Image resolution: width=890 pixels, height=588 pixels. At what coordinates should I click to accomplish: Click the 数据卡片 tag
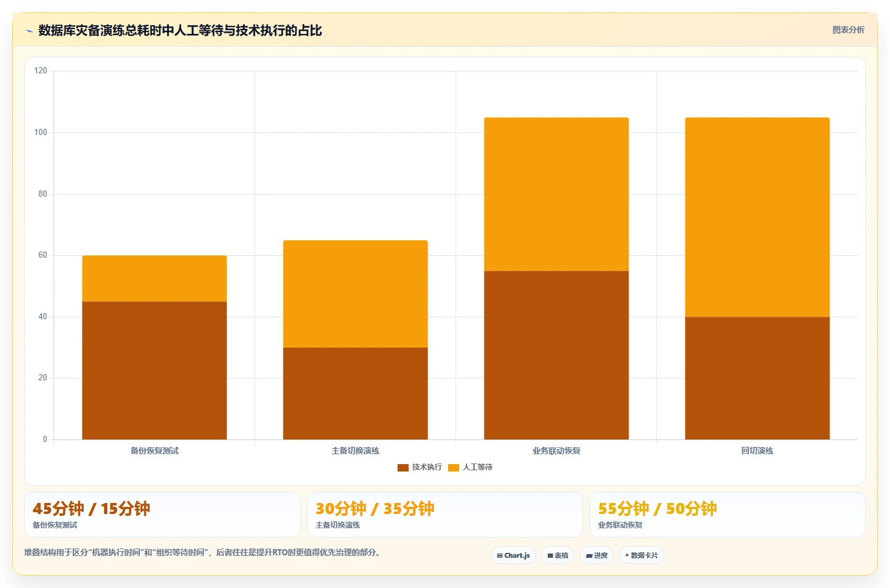click(x=642, y=555)
